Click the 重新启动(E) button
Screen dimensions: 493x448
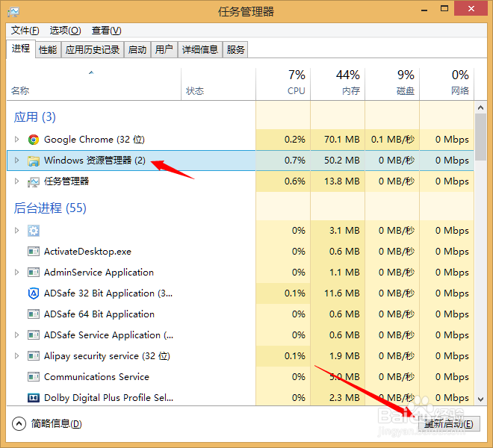449,424
